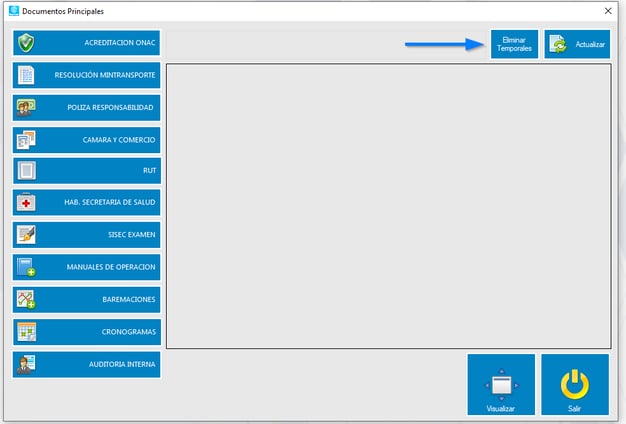Image resolution: width=626 pixels, height=424 pixels.
Task: Open the Auditoria Interna section
Action: tap(87, 364)
